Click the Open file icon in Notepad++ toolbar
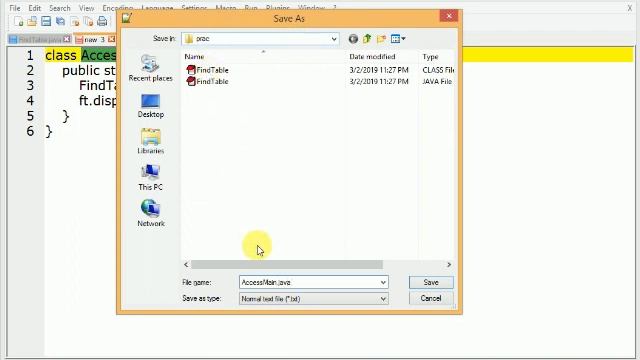The width and height of the screenshot is (640, 360). point(32,21)
